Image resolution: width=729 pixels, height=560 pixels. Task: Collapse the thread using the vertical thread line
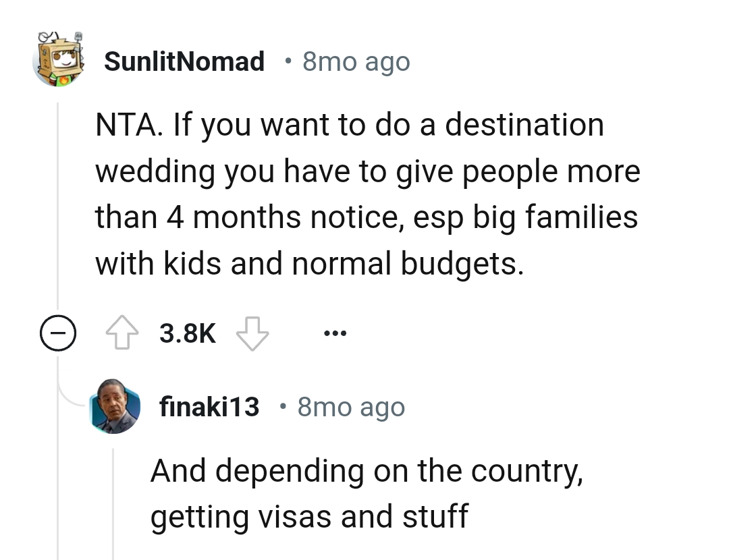tap(57, 202)
